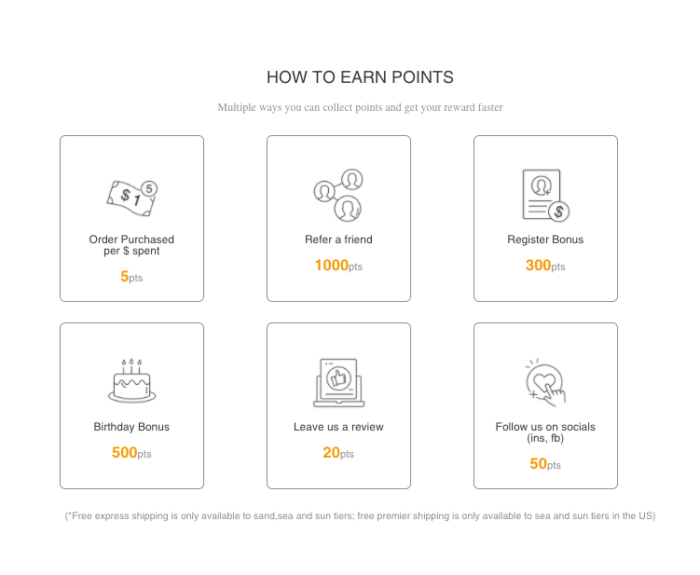Click the register document with dollar icon

(546, 195)
